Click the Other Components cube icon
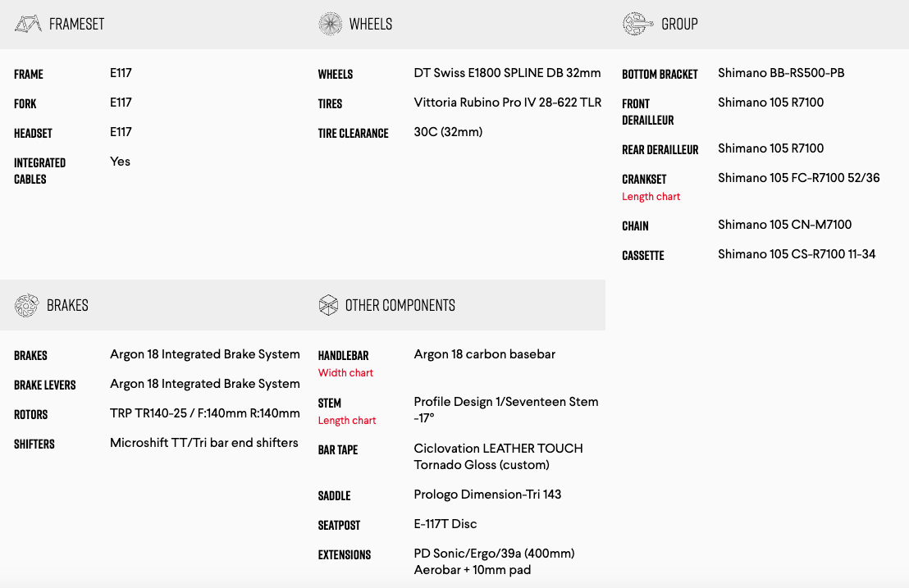This screenshot has height=588, width=909. [x=328, y=305]
